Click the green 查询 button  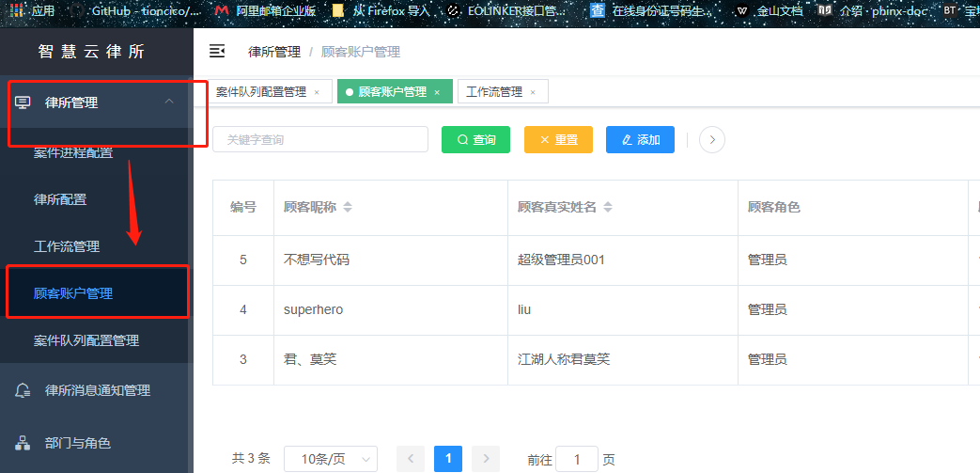coord(475,139)
